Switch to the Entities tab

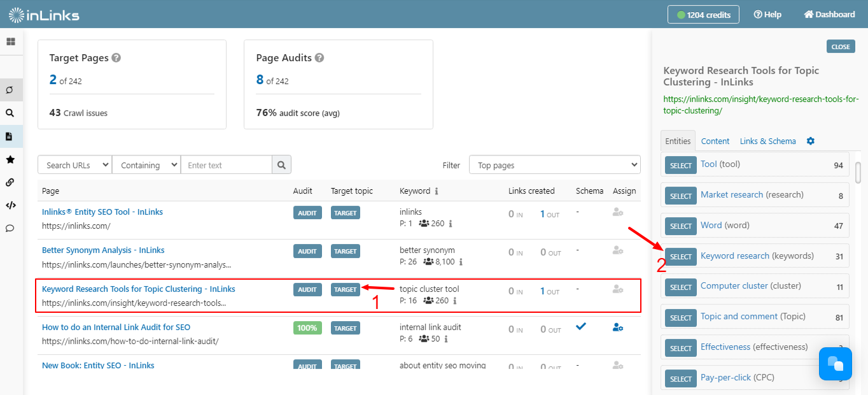point(678,141)
